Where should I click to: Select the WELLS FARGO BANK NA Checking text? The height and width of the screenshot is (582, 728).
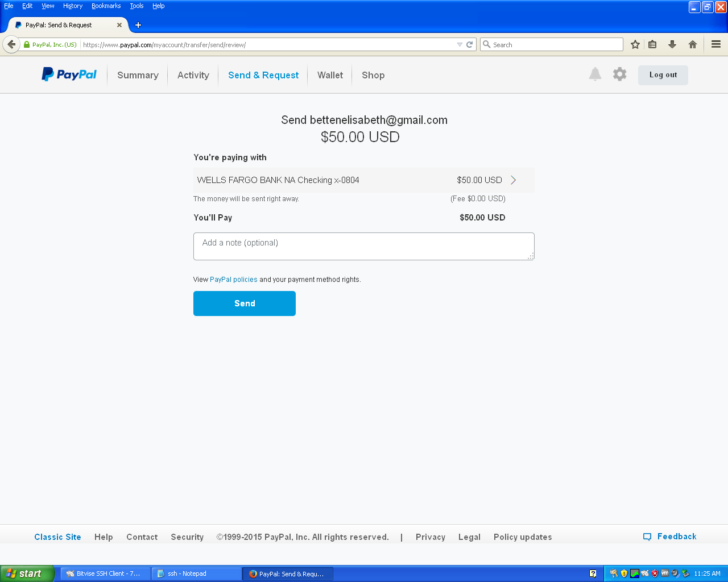click(x=278, y=180)
